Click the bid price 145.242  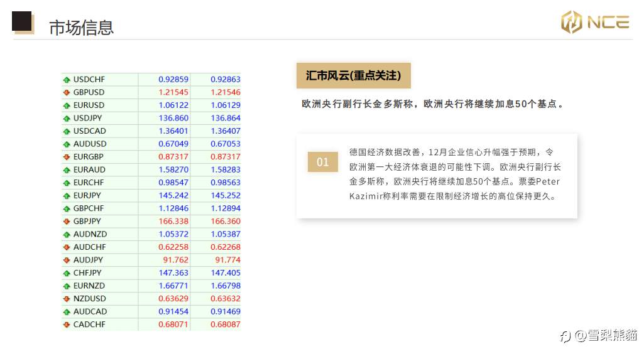click(173, 195)
